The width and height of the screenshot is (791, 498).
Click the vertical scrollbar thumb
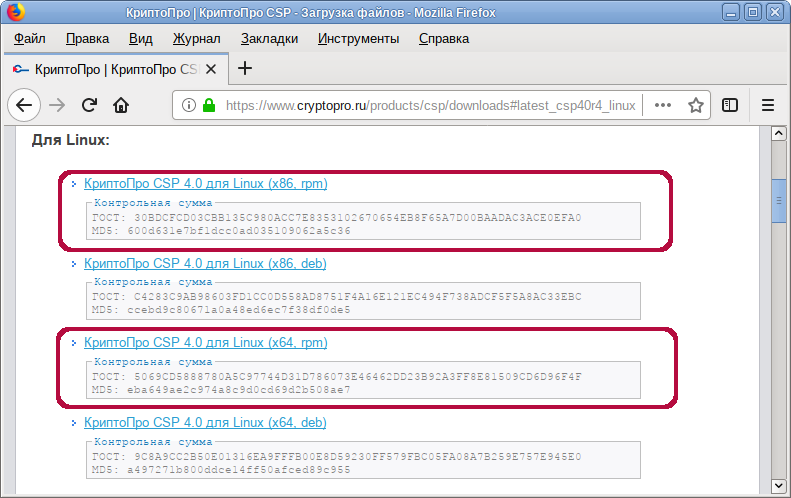pyautogui.click(x=779, y=200)
